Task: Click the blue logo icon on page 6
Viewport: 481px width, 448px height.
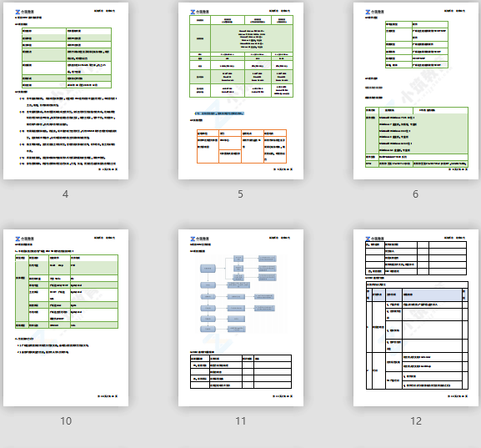Action: click(368, 12)
